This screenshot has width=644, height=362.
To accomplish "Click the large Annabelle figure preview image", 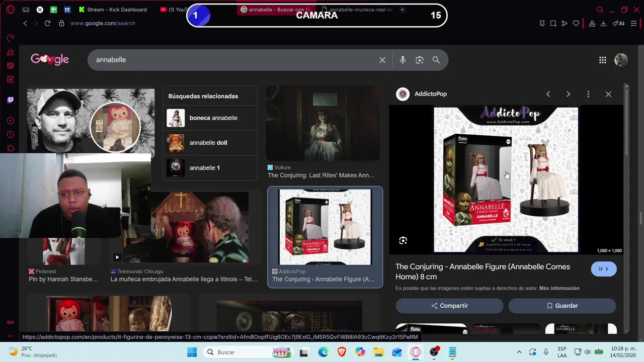I will (x=506, y=179).
